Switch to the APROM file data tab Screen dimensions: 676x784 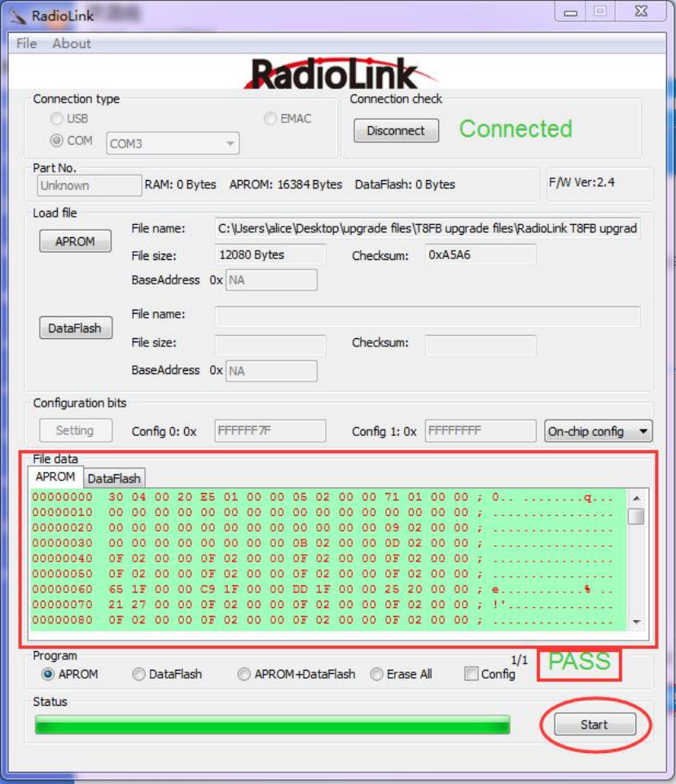[x=55, y=477]
